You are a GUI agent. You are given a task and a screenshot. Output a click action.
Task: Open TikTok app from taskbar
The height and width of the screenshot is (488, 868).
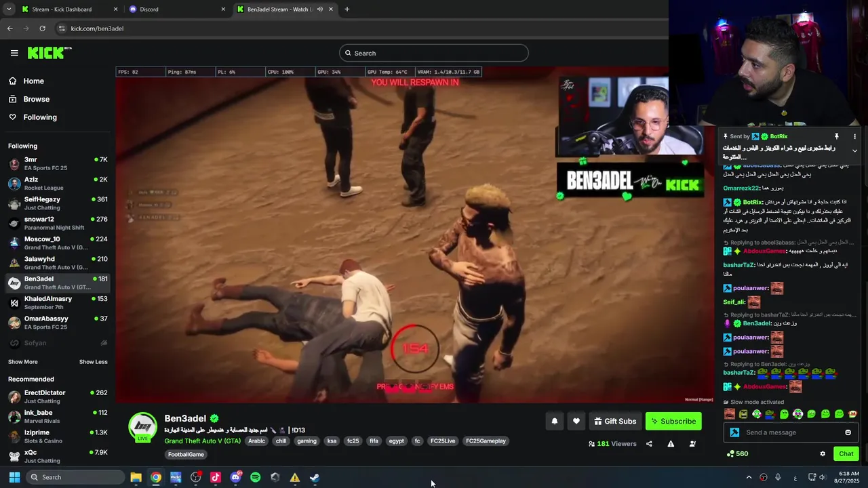tap(216, 477)
